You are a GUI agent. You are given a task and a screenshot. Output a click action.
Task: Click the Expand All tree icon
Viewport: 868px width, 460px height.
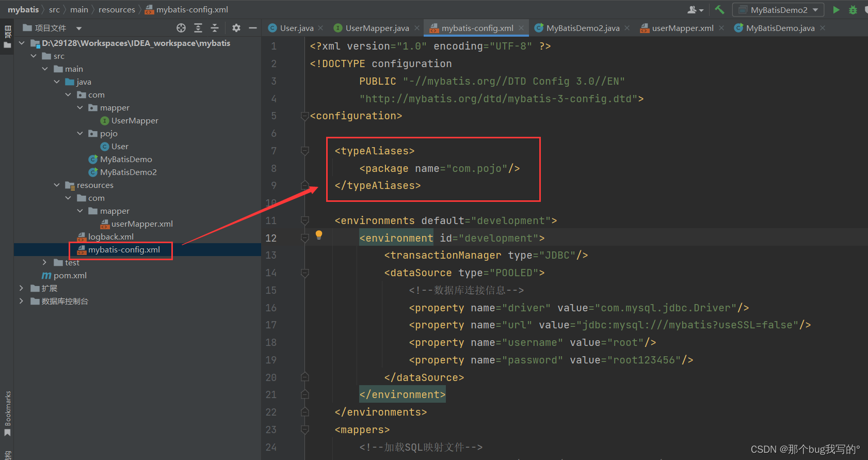(198, 28)
